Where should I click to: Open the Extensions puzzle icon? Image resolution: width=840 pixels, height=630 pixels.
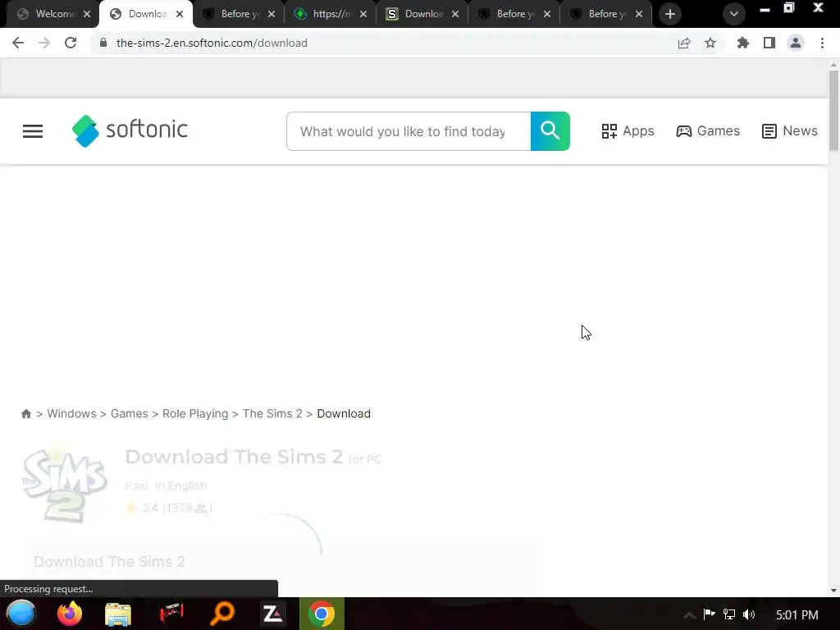pyautogui.click(x=743, y=43)
